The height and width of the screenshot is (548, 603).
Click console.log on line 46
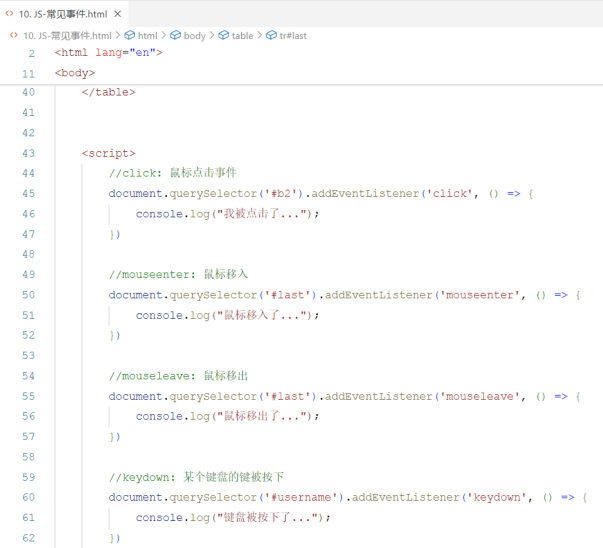[173, 214]
